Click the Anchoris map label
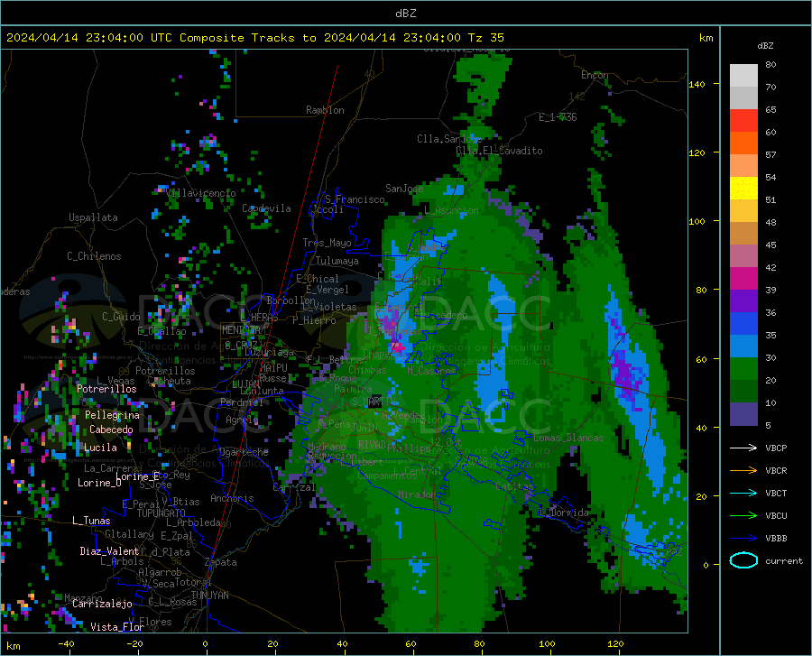This screenshot has height=656, width=812. pos(232,499)
